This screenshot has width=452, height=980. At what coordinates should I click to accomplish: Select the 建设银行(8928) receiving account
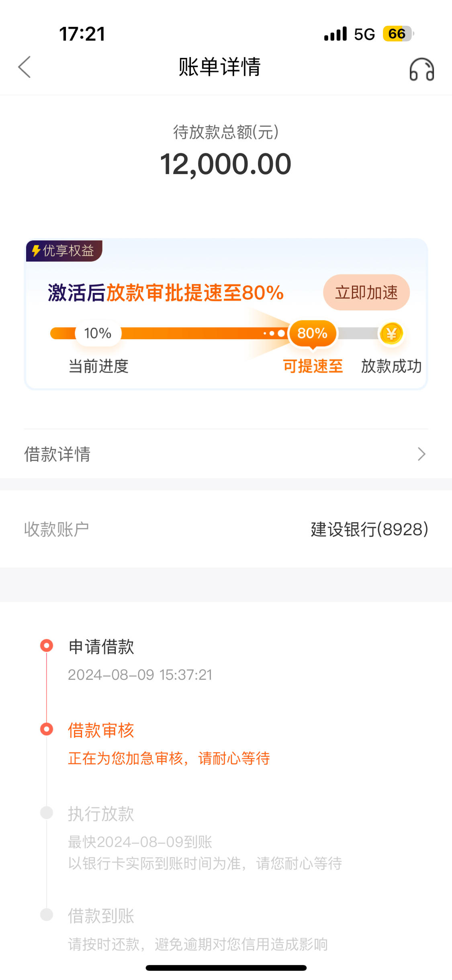point(369,529)
